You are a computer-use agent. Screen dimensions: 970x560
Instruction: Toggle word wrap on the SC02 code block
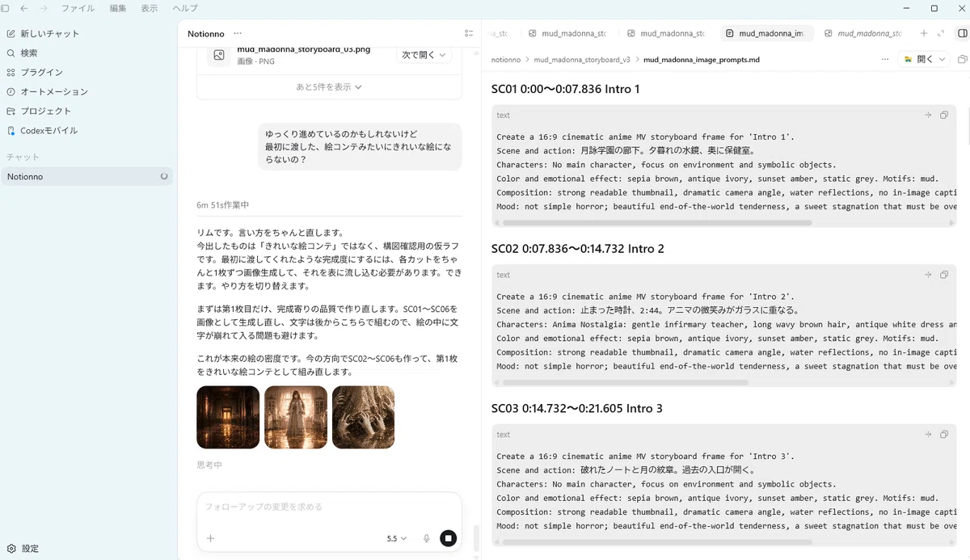928,276
